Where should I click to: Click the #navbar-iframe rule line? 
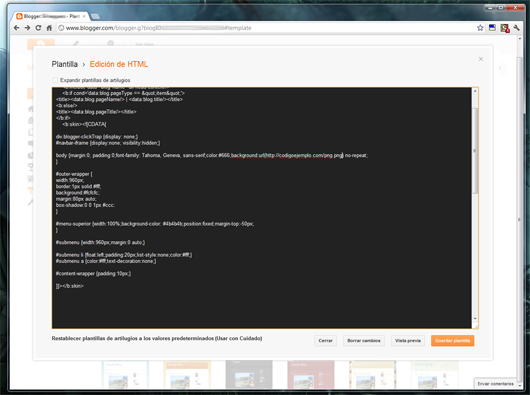tap(108, 143)
